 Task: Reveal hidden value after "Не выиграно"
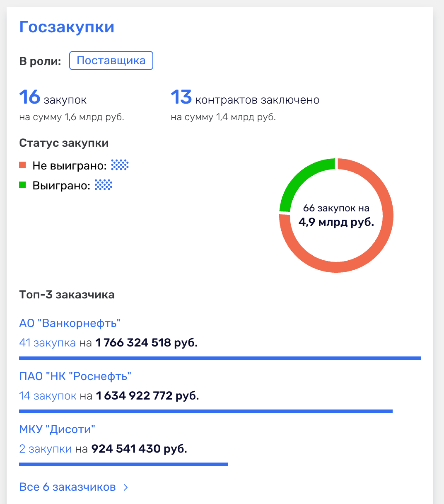click(x=120, y=165)
